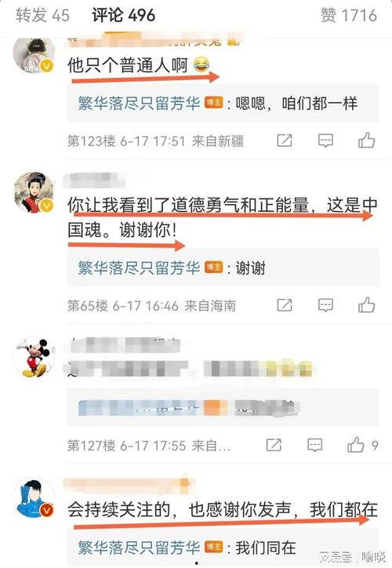Tap first commenter's avatar with verified badge
392x568 pixels.
[33, 54]
